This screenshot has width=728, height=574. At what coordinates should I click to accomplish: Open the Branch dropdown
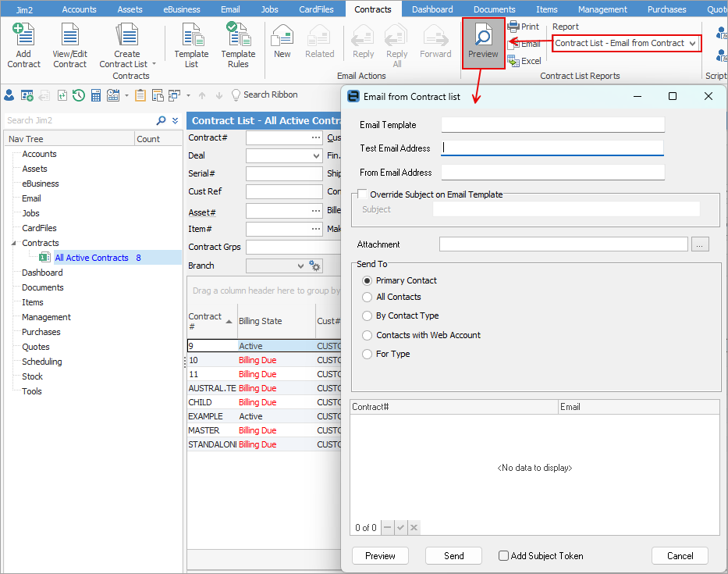(300, 266)
